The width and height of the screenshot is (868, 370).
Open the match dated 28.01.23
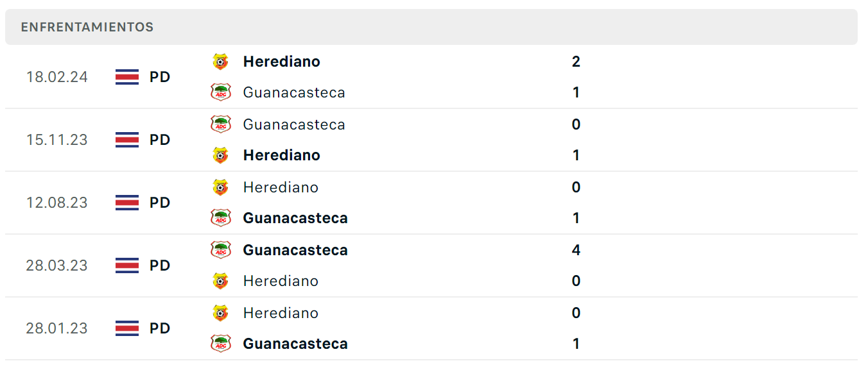431,328
